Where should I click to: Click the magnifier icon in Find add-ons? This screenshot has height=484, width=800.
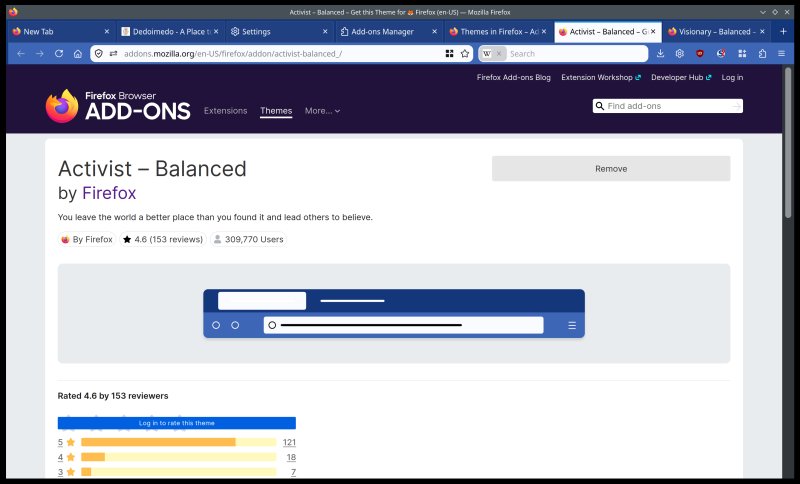(599, 106)
